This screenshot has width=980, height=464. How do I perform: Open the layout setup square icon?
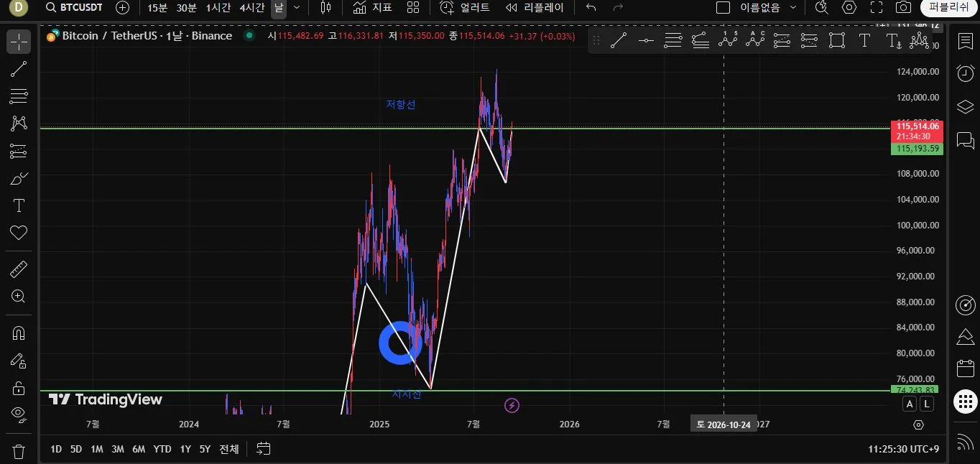[x=724, y=7]
